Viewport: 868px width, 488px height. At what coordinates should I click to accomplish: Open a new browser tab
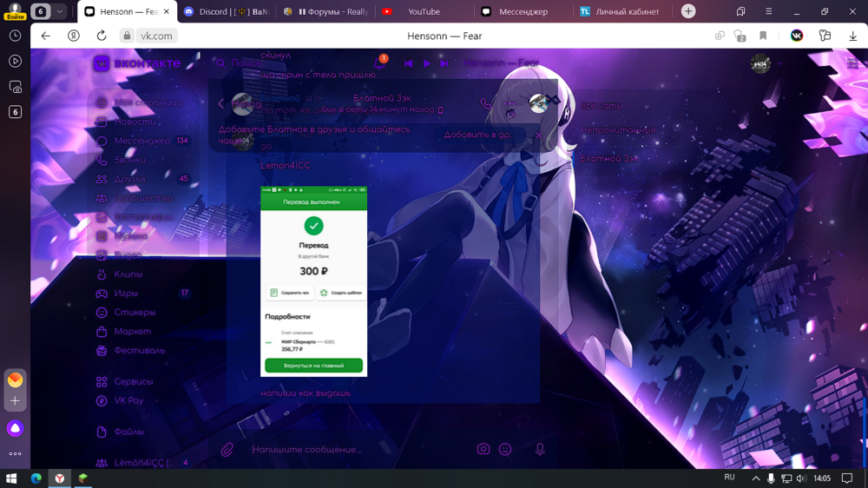[x=688, y=11]
